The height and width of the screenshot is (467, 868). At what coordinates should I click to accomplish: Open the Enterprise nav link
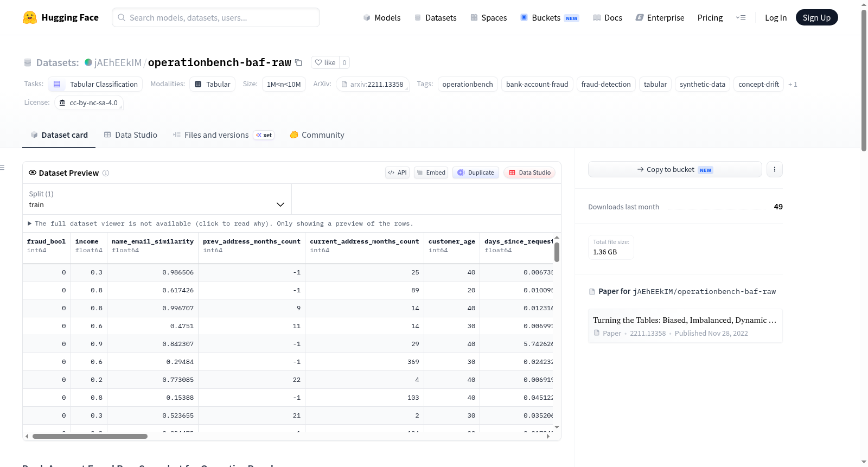pos(660,17)
